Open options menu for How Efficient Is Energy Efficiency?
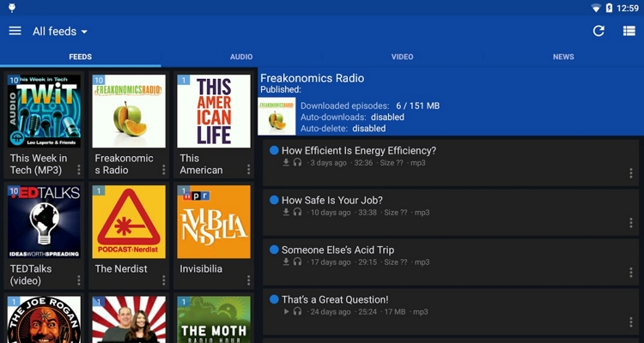Image resolution: width=644 pixels, height=343 pixels. pos(631,173)
